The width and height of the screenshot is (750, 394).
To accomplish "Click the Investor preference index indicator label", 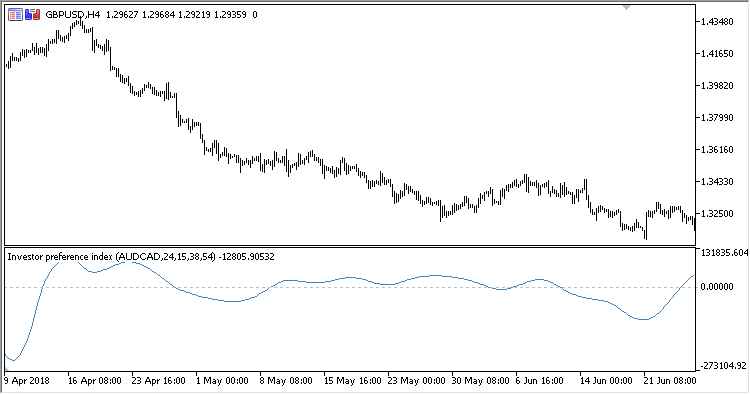I will pos(141,257).
